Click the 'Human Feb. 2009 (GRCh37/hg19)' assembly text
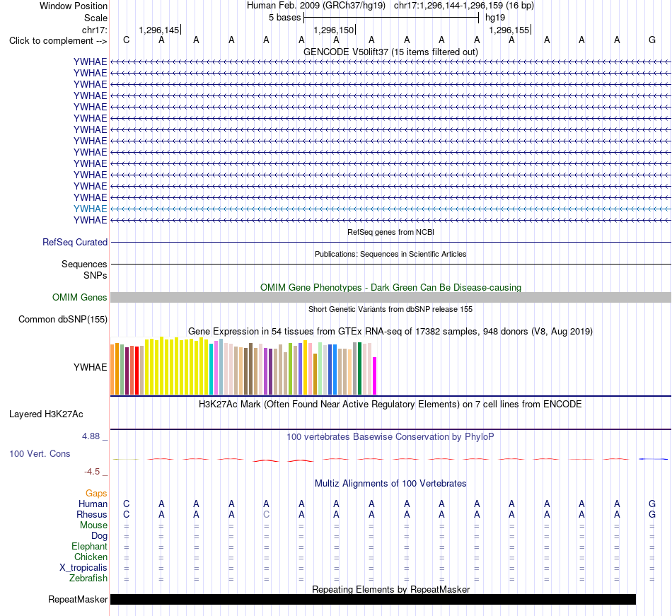The height and width of the screenshot is (616, 672). pos(316,6)
